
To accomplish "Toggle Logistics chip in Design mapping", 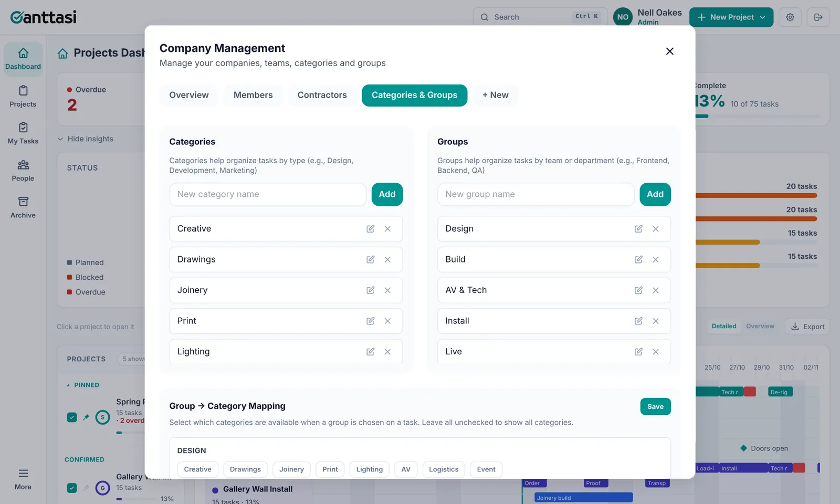I will tap(444, 469).
